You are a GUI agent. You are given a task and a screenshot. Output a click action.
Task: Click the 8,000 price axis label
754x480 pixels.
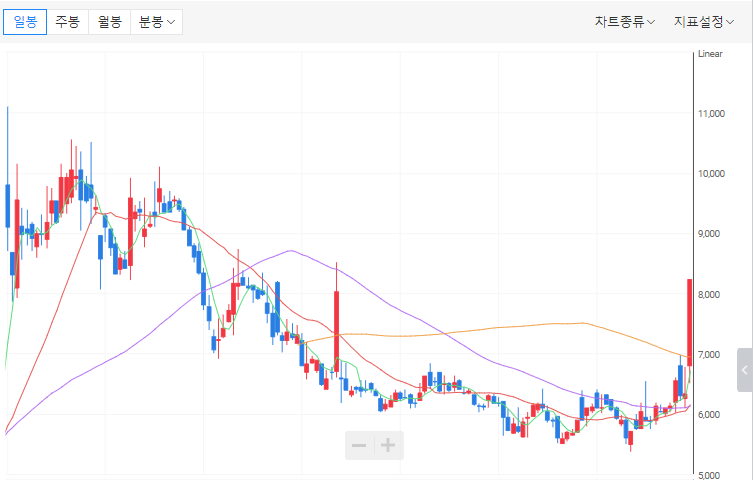[x=709, y=294]
